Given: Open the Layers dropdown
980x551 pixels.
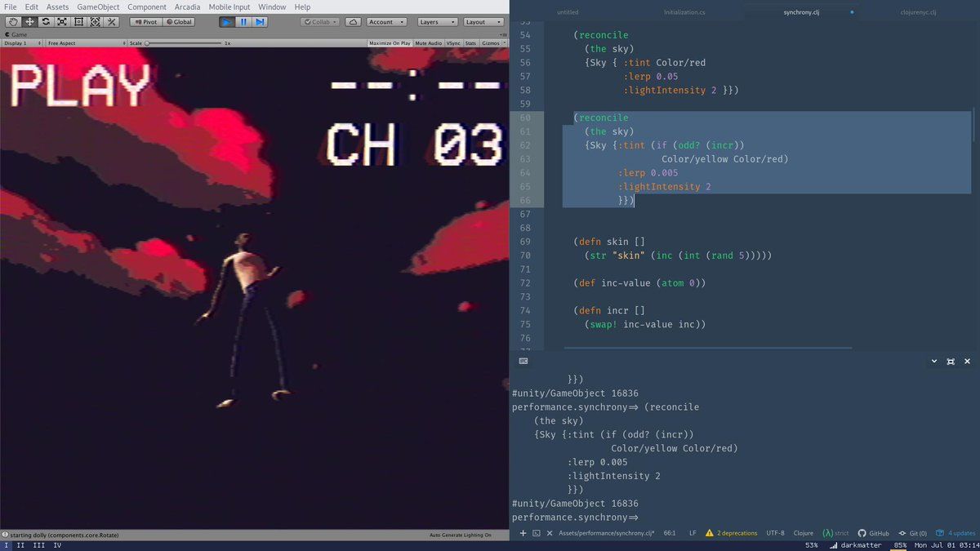Looking at the screenshot, I should click(438, 22).
